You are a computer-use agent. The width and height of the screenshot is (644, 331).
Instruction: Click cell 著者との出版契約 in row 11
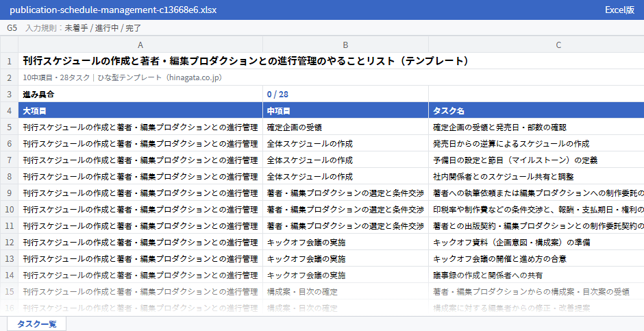point(536,225)
